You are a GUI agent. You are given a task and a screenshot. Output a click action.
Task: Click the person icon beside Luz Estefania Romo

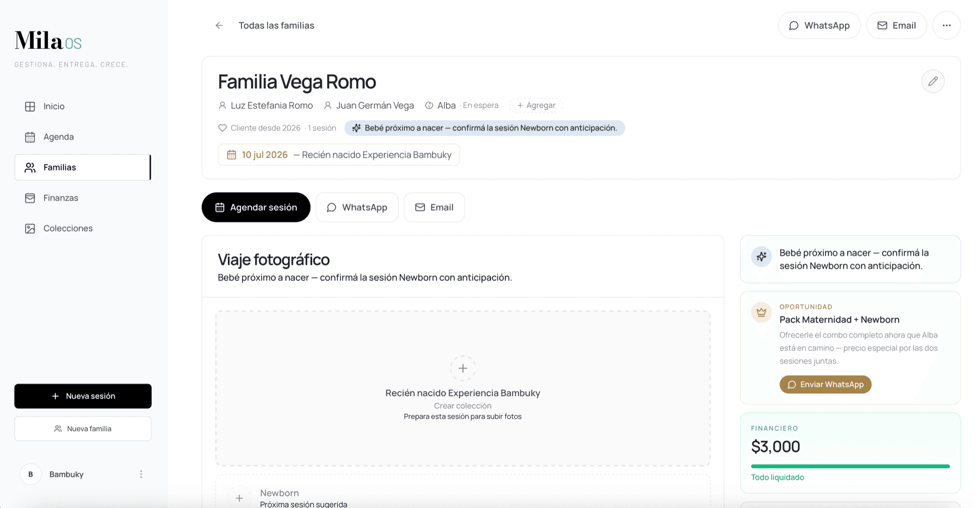[222, 106]
